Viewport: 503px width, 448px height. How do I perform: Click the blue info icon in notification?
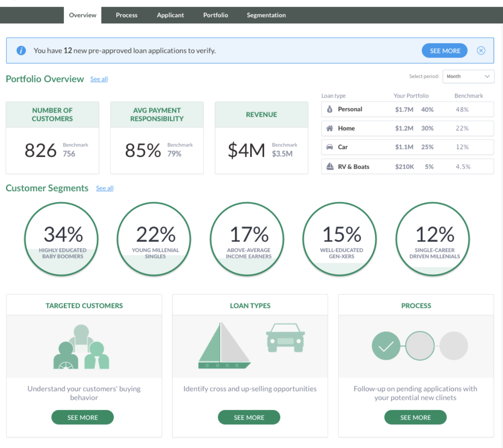pyautogui.click(x=21, y=50)
